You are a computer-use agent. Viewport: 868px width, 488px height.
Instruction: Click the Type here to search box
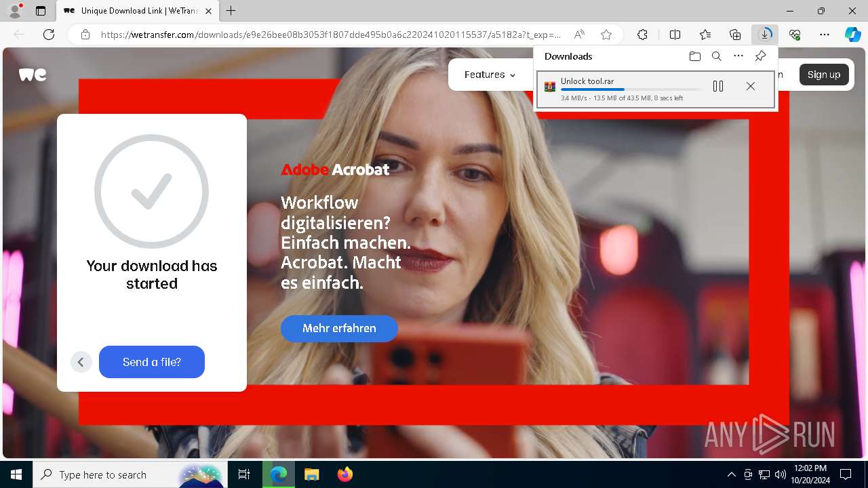click(x=129, y=474)
